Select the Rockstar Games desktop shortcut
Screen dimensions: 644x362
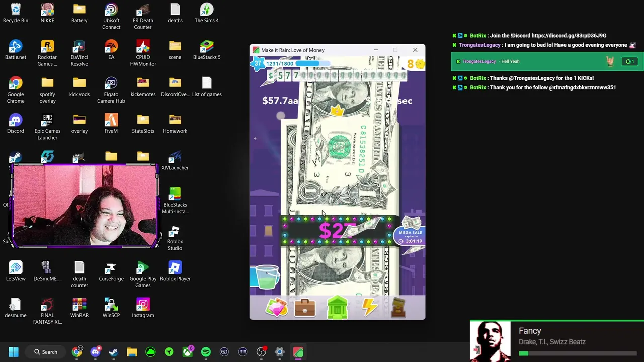click(x=47, y=53)
